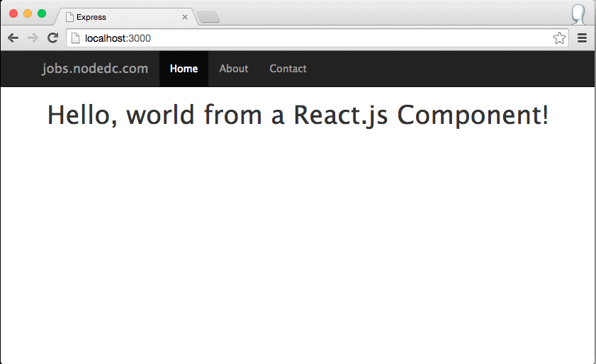Open the Contact nav item
Viewport: 596px width, 364px height.
click(x=288, y=69)
